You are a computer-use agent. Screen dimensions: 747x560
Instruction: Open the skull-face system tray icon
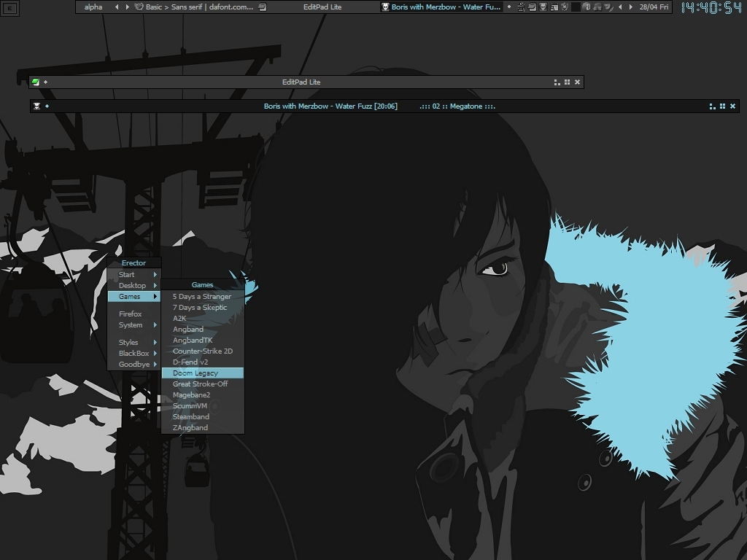pos(543,7)
